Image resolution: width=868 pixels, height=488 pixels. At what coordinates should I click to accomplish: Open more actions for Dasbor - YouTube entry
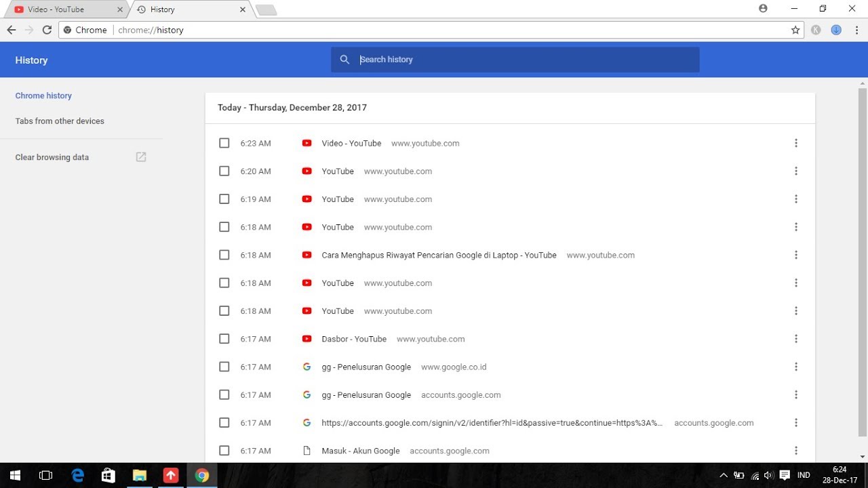click(x=796, y=339)
